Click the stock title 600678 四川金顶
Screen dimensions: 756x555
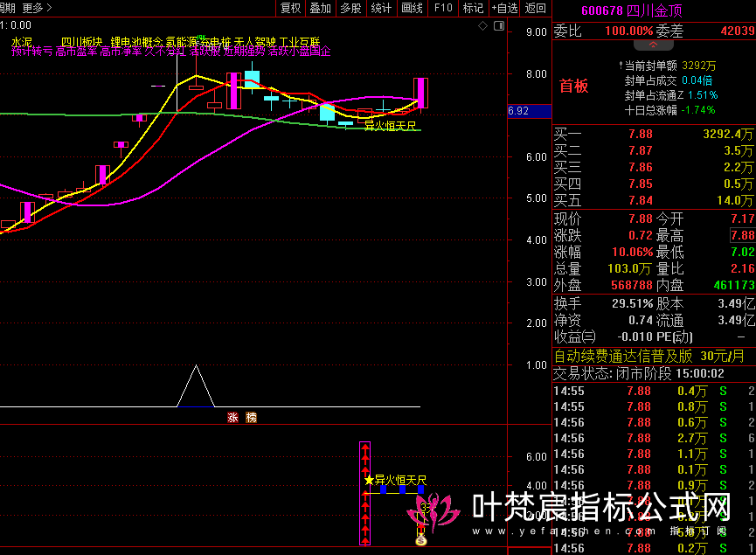click(x=632, y=10)
